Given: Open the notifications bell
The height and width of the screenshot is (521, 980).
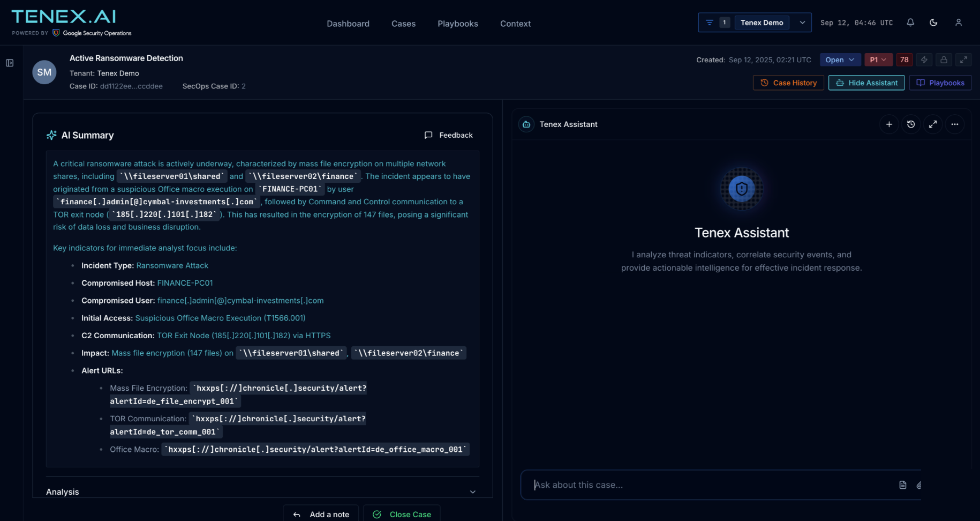Looking at the screenshot, I should (910, 23).
